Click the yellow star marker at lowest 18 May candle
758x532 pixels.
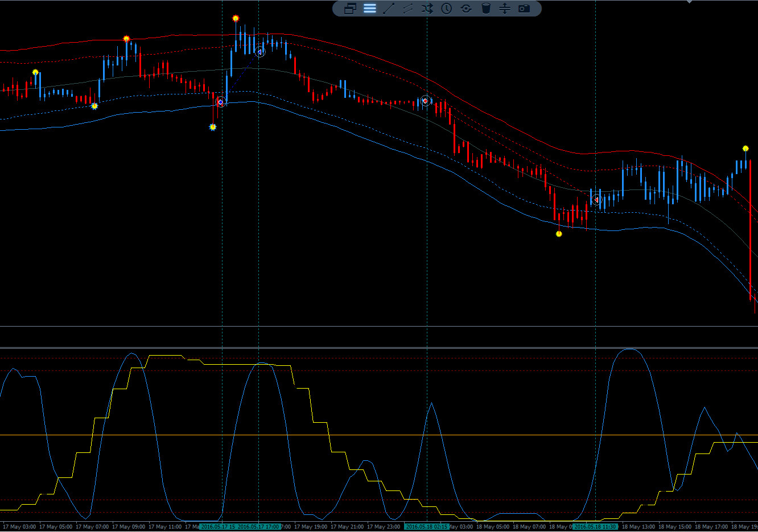pos(559,234)
